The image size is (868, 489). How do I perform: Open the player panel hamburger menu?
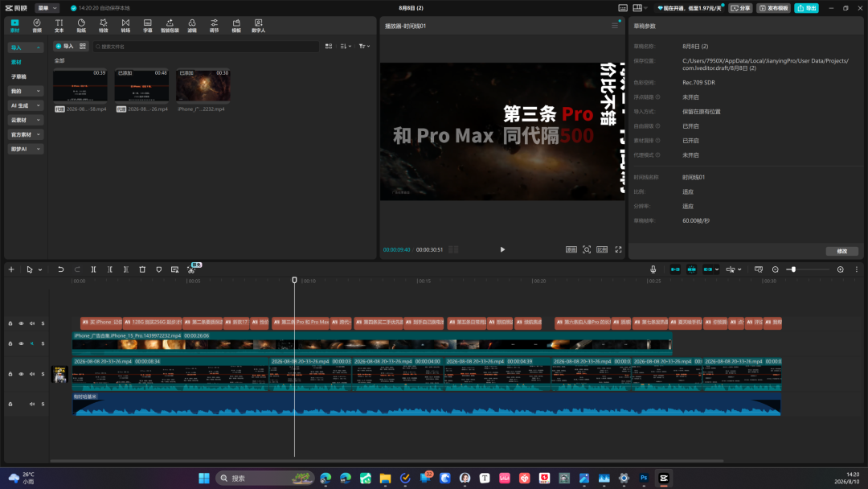(x=615, y=26)
